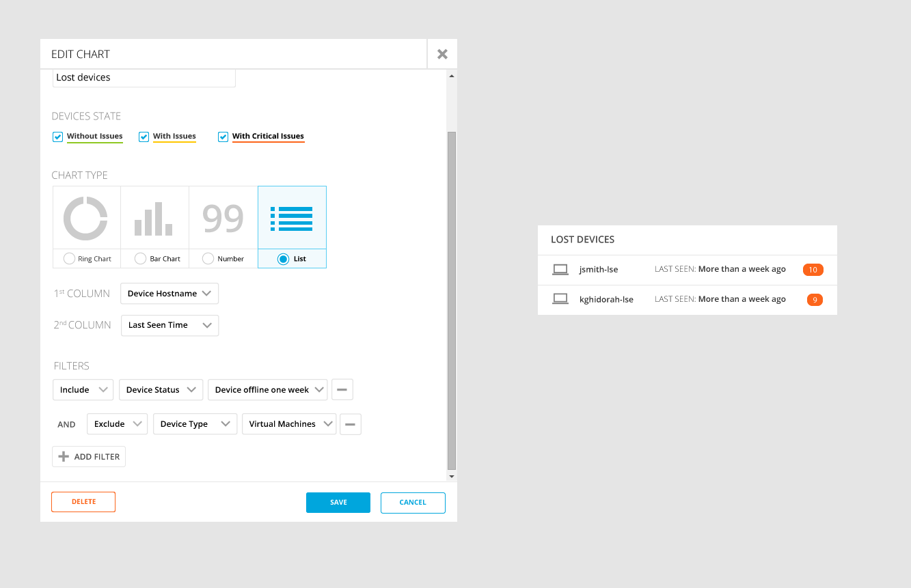
Task: Open the Device Hostname column dropdown
Action: click(169, 294)
